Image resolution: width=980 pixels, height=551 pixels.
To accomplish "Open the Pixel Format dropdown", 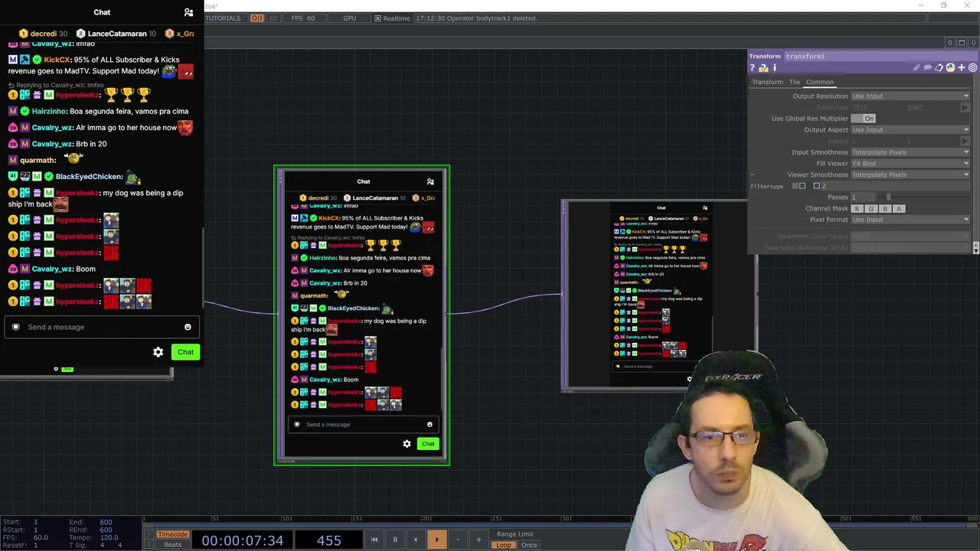I will (x=910, y=220).
